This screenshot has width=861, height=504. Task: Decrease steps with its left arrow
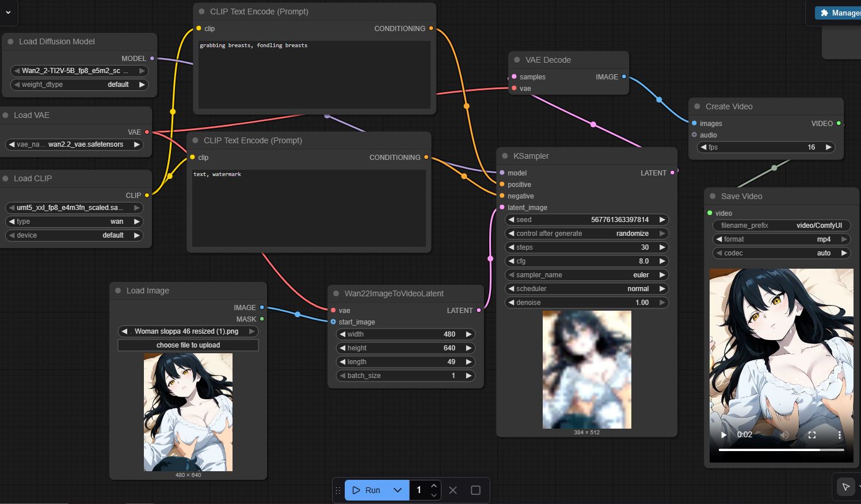click(x=511, y=247)
